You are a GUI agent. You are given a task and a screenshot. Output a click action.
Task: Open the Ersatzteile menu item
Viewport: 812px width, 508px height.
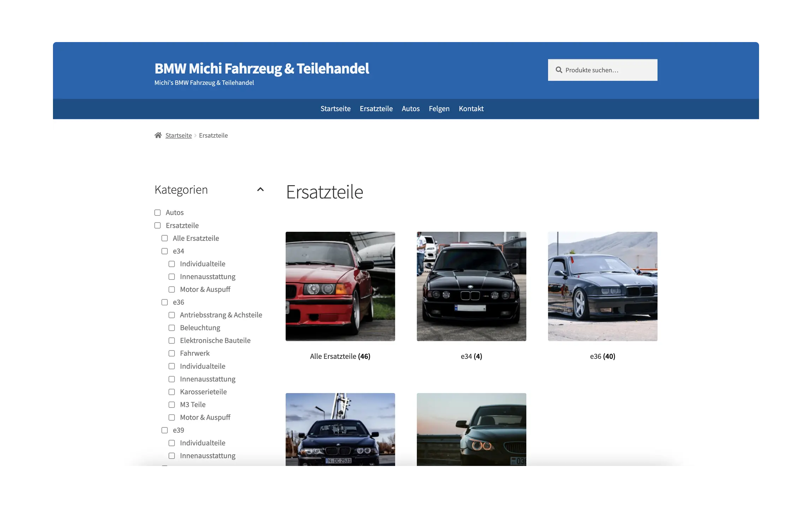pos(376,109)
